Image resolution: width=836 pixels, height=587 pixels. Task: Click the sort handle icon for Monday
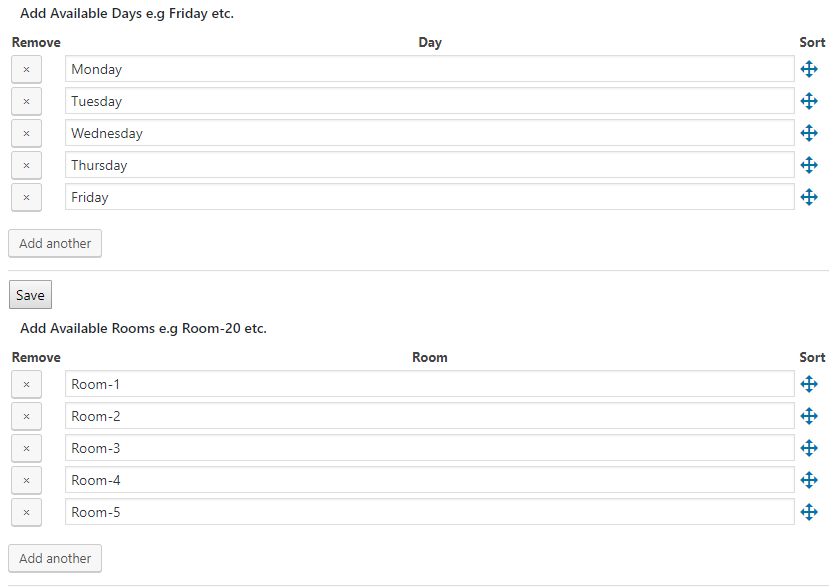809,69
